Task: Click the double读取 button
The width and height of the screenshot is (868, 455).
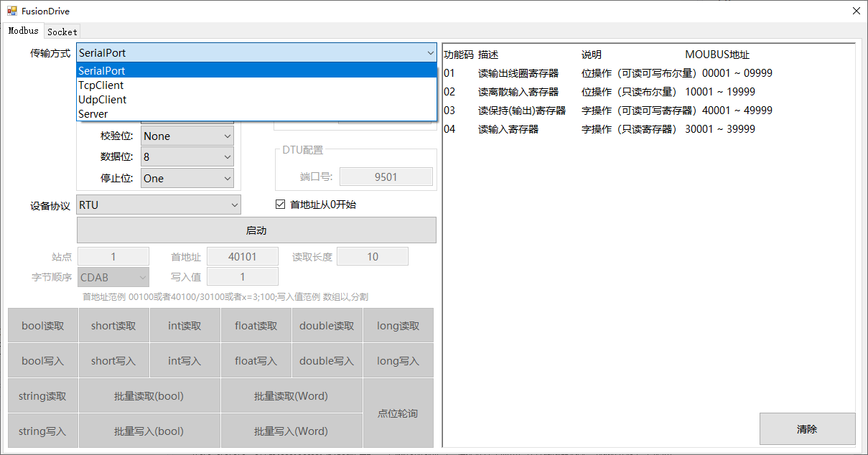Action: click(327, 326)
